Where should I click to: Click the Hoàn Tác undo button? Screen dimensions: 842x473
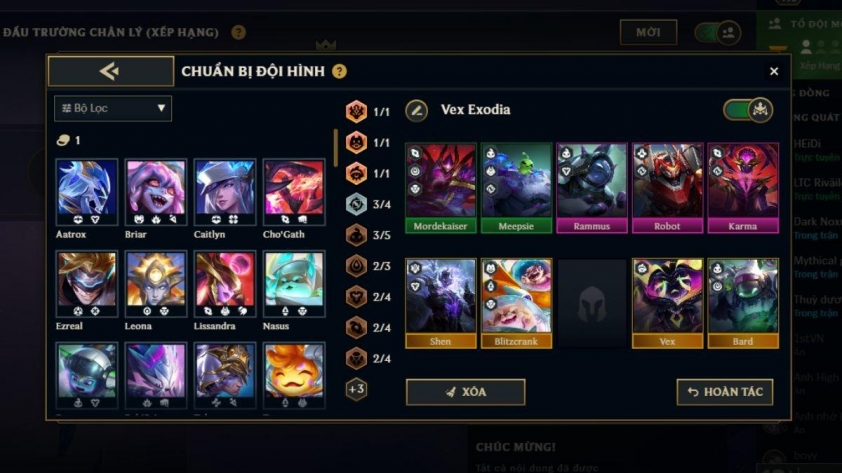tap(725, 392)
